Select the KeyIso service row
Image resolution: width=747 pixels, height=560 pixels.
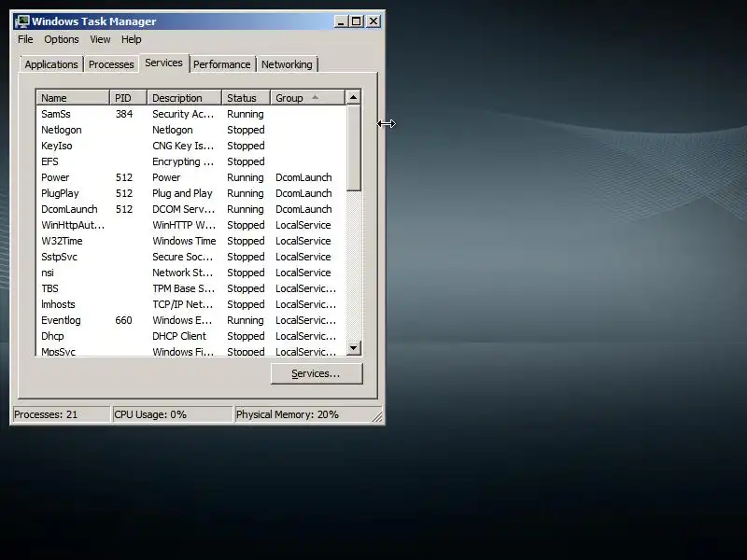[190, 146]
